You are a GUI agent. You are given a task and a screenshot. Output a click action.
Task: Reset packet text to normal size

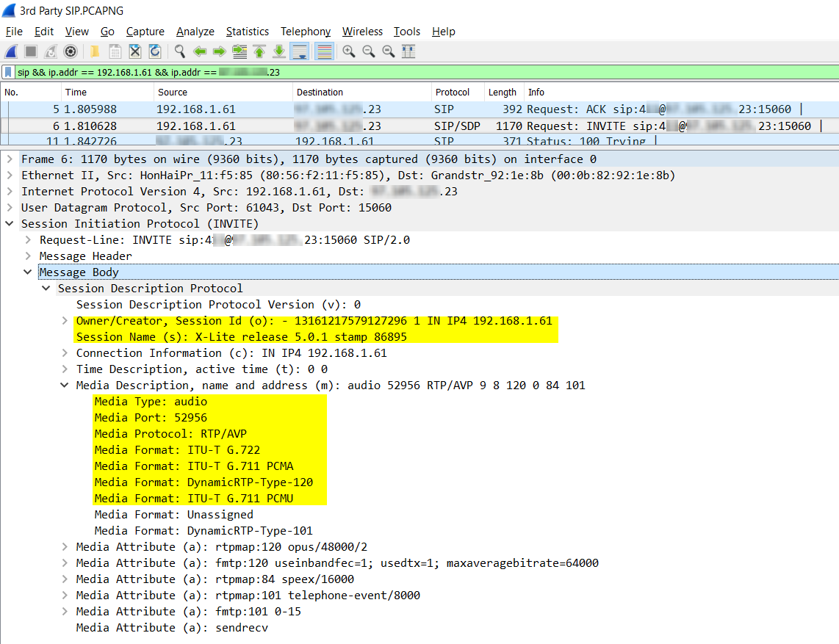[389, 51]
